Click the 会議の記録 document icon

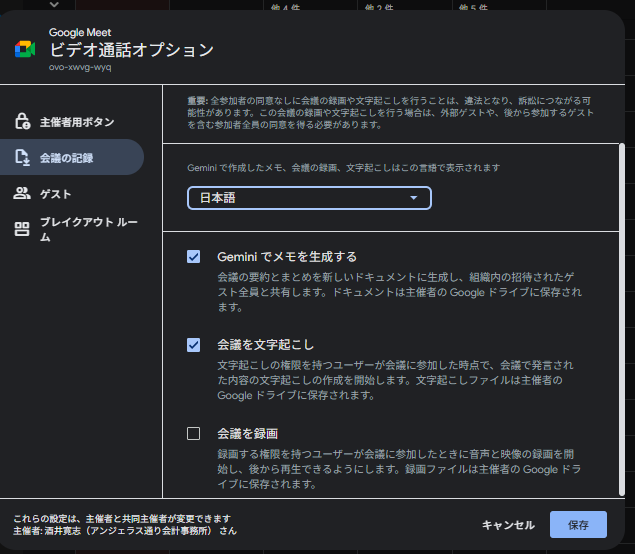click(23, 158)
